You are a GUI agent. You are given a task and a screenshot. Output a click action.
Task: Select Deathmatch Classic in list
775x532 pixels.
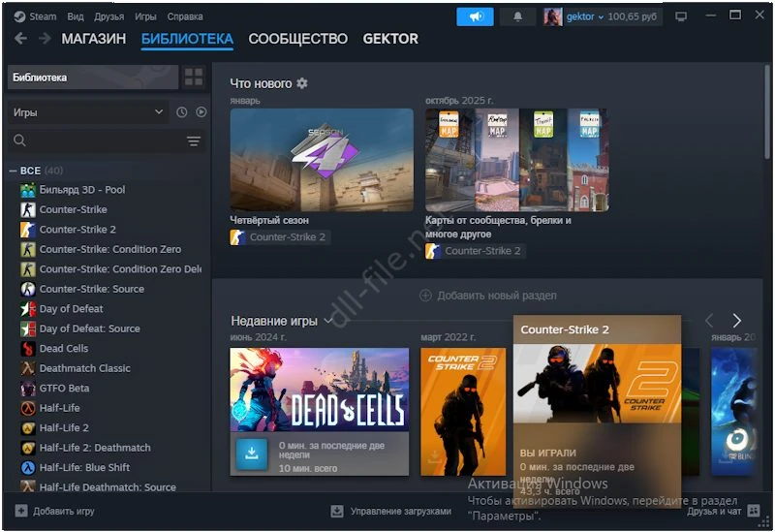point(85,368)
